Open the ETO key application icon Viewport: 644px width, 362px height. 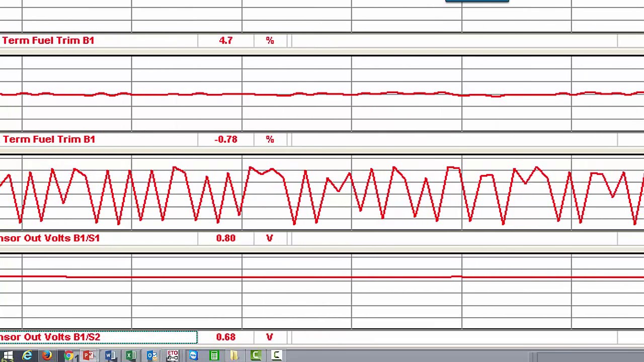click(x=173, y=356)
